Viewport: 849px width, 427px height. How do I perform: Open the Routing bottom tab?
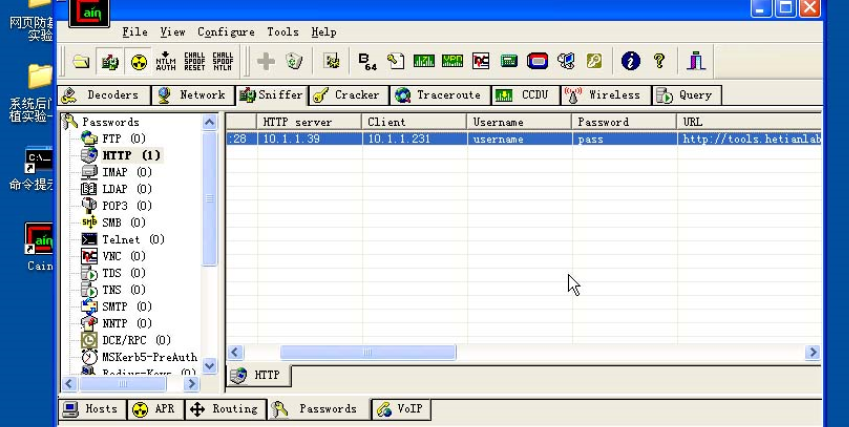(225, 409)
